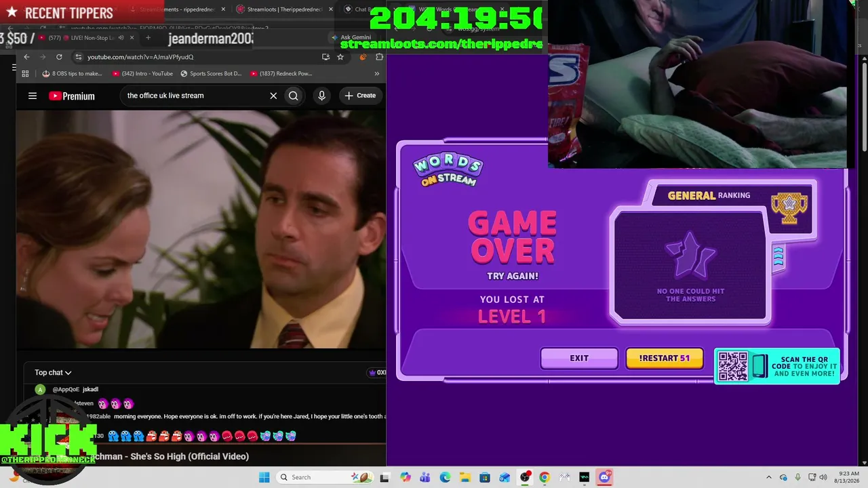868x488 pixels.
Task: Click the taskbar Search box
Action: click(x=326, y=477)
